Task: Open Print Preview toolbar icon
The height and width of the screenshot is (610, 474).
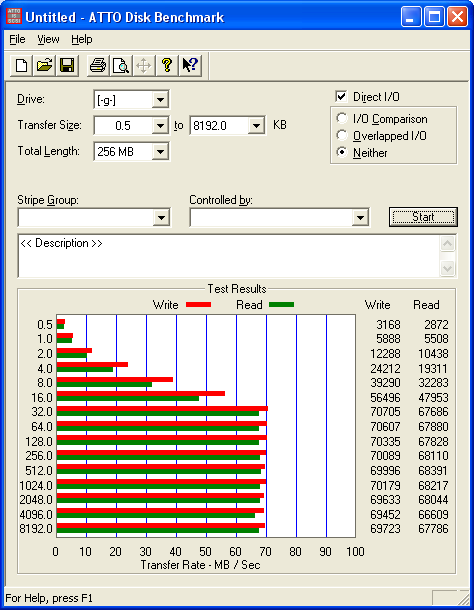Action: [x=121, y=65]
